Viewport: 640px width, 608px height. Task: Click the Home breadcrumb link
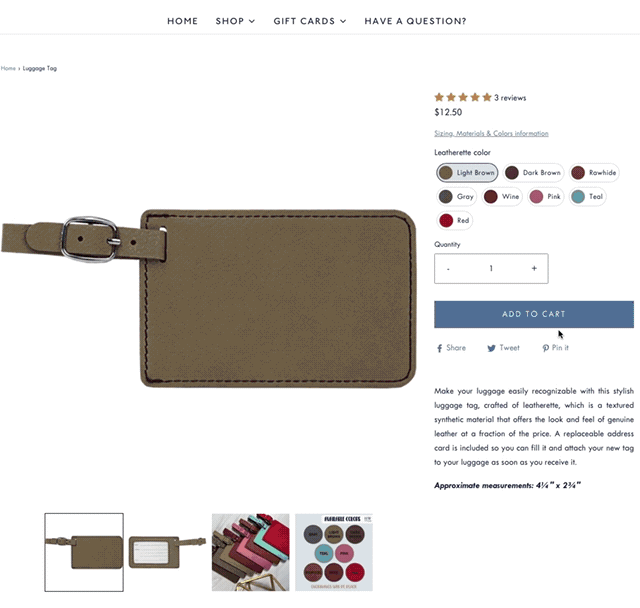pyautogui.click(x=8, y=68)
